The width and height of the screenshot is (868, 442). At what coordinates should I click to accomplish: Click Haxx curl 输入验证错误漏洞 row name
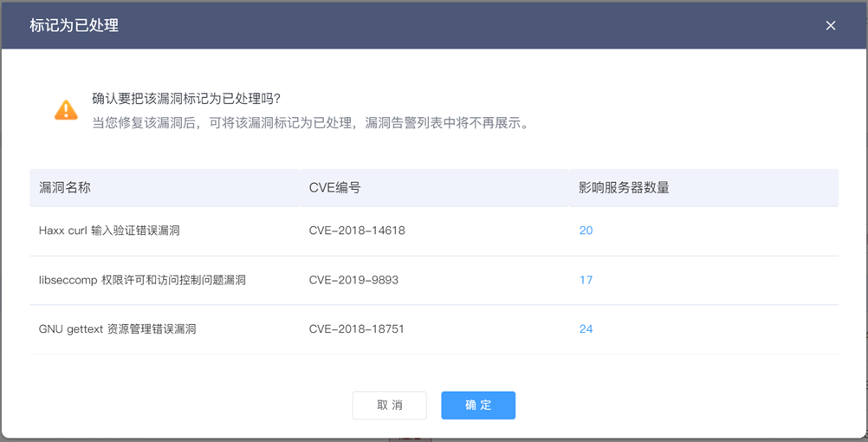109,231
